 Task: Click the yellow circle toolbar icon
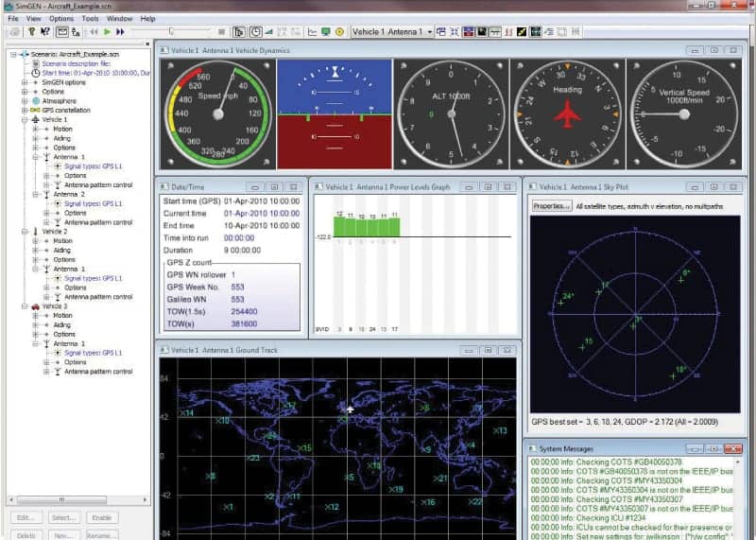339,32
